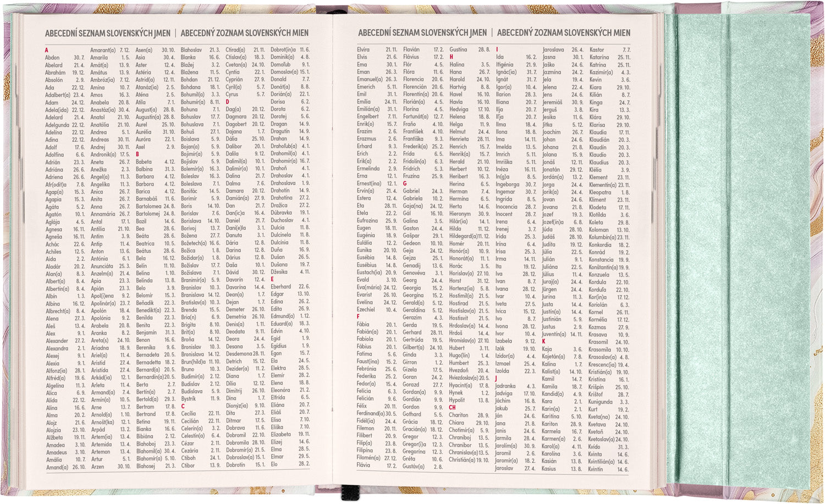Viewport: 825px width, 504px height.
Task: Click the black ribbon at the bottom spine
Action: coord(346,491)
